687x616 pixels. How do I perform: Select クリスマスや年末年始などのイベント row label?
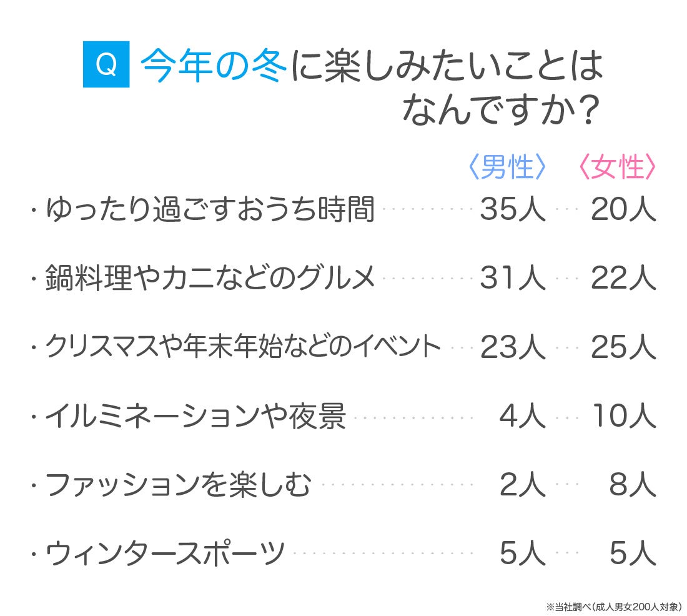(x=243, y=347)
